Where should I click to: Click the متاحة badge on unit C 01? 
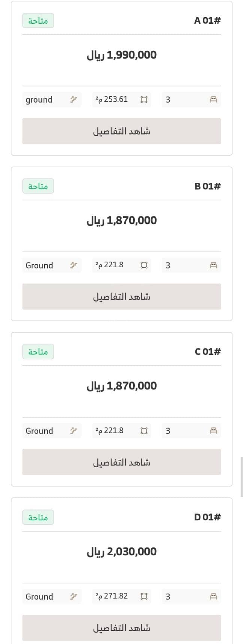[38, 352]
